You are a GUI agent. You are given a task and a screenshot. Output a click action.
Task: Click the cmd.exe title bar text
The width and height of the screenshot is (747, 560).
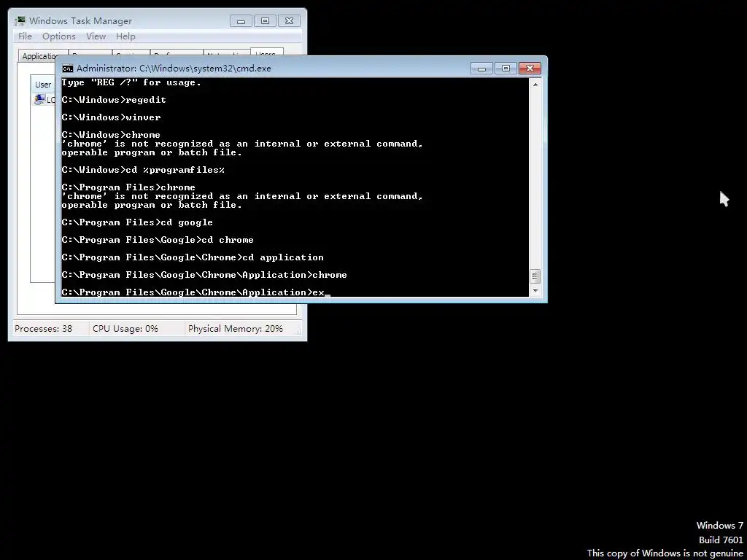click(x=174, y=69)
